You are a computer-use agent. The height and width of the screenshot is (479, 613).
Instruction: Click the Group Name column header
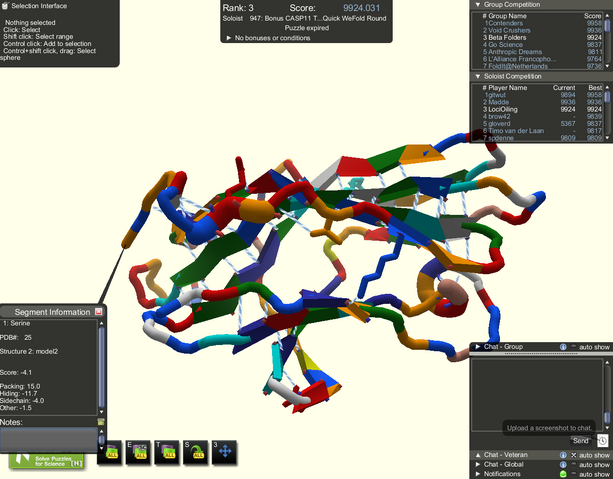[x=507, y=16]
